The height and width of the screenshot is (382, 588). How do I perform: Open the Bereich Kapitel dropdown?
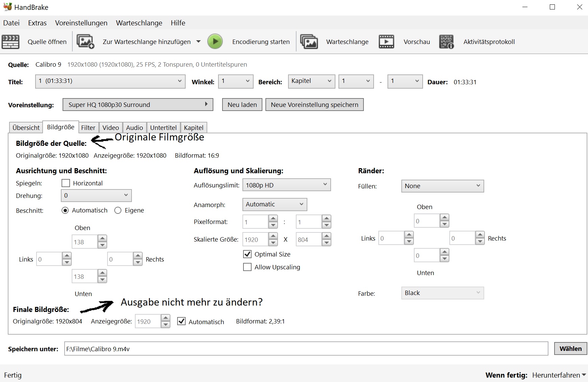coord(311,81)
